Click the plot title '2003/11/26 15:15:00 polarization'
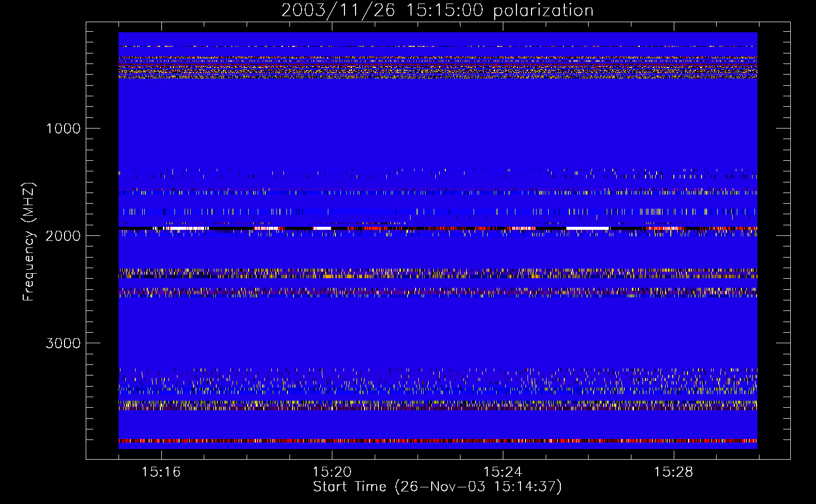The height and width of the screenshot is (504, 816). 437,11
